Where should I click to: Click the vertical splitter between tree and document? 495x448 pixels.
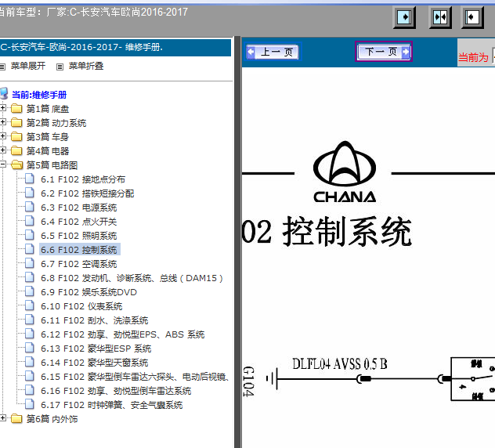[238, 242]
